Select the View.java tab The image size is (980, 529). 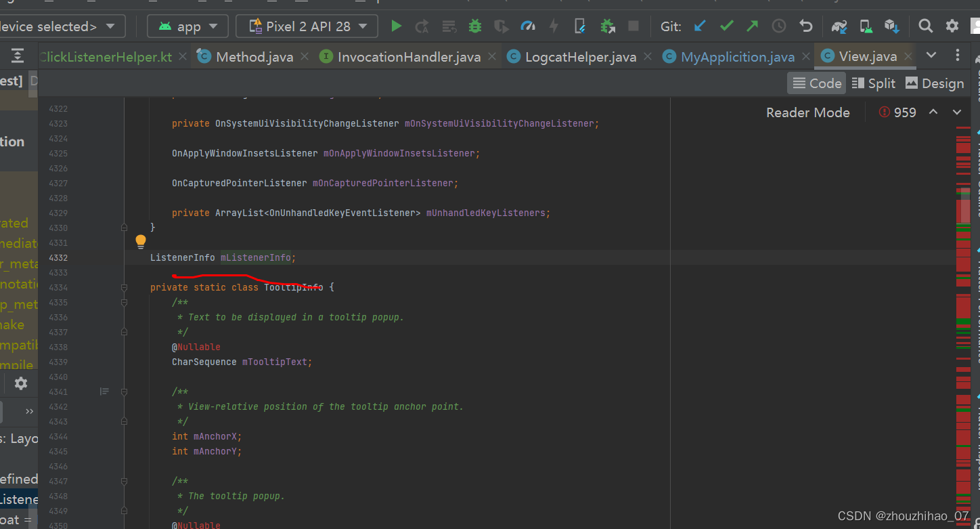(x=868, y=56)
